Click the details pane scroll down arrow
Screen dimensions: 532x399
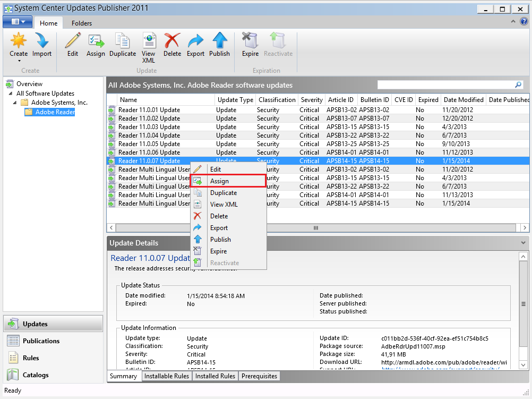pos(523,366)
